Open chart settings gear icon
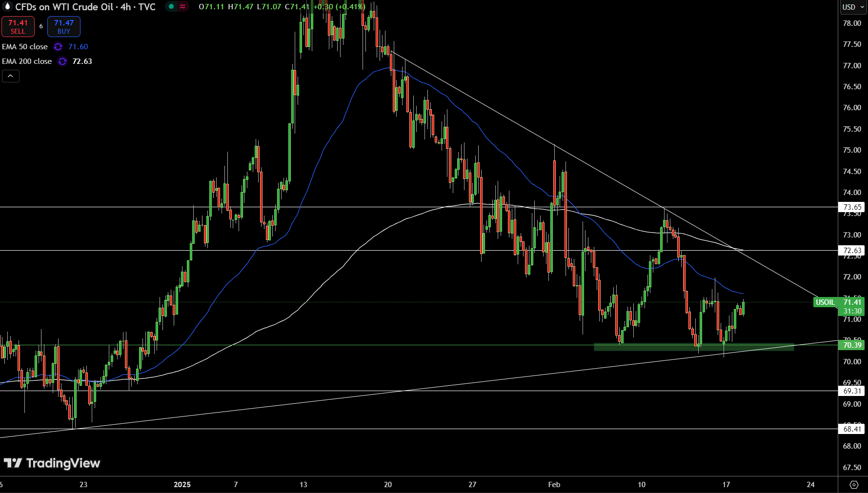 point(854,485)
